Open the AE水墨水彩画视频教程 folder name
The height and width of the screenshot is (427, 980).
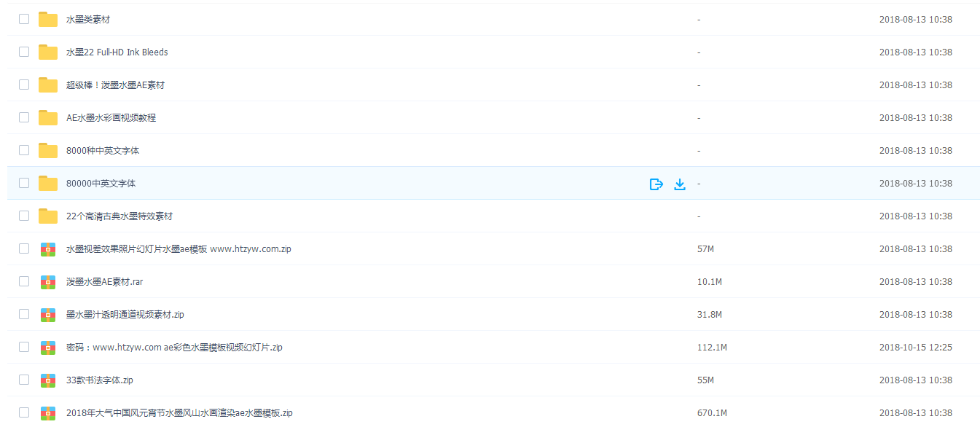(111, 118)
